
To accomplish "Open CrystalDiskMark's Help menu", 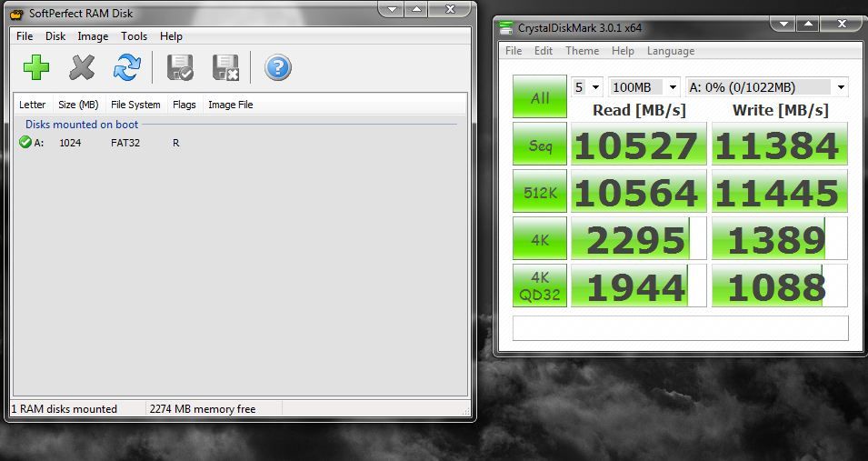I will [623, 50].
